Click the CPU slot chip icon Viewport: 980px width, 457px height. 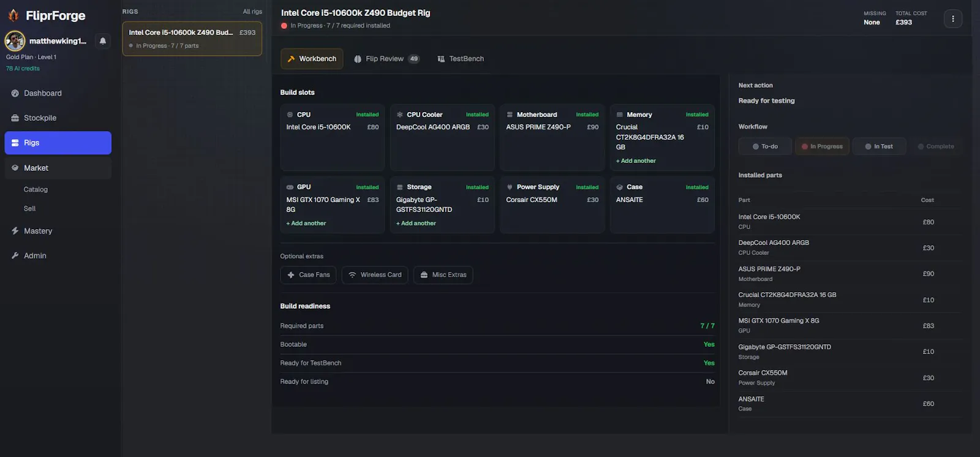(290, 115)
